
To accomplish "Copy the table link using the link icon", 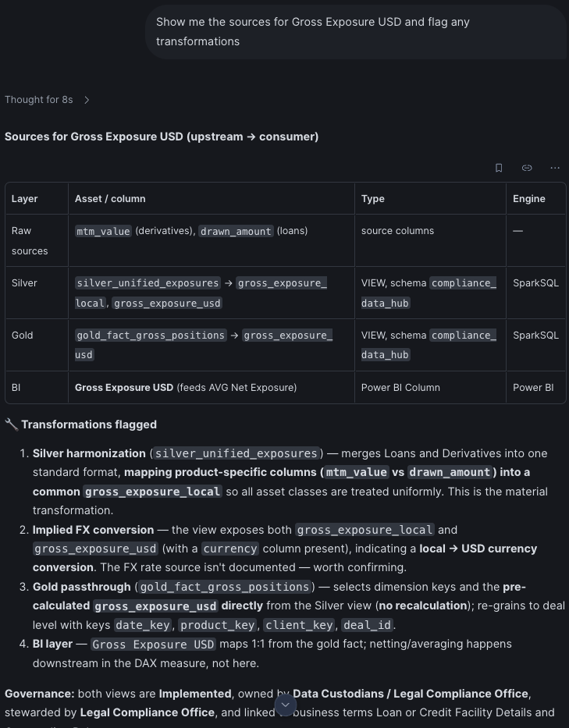I will 527,168.
